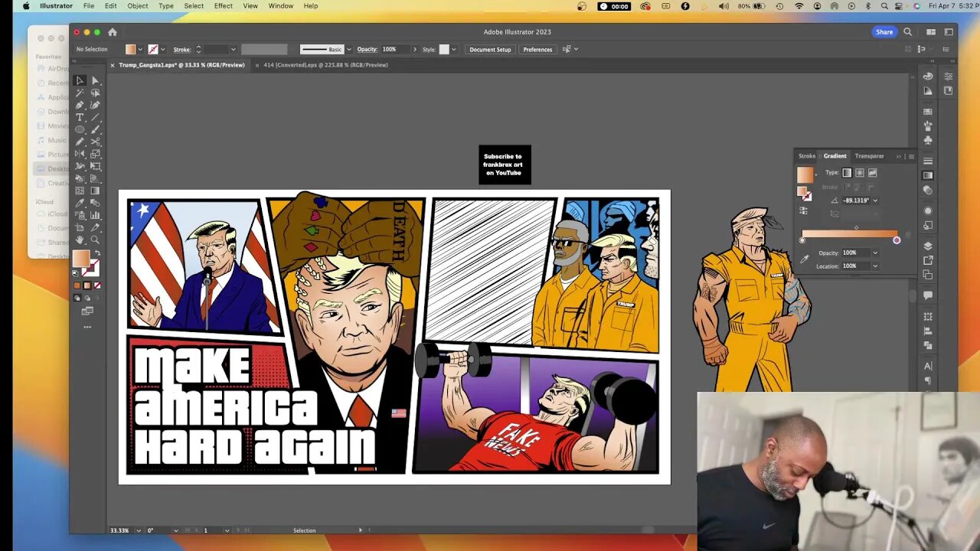The width and height of the screenshot is (980, 551).
Task: Select the Selection tool (black arrow)
Action: (80, 80)
